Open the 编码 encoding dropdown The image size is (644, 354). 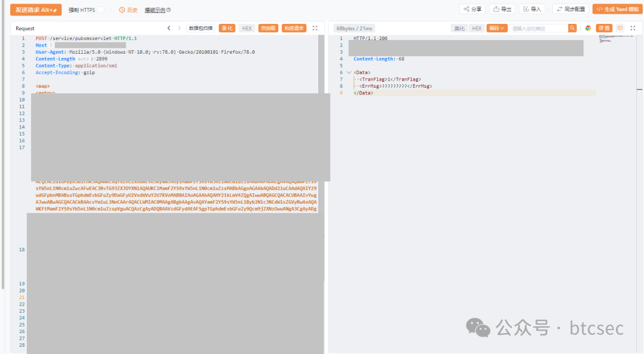coord(496,28)
